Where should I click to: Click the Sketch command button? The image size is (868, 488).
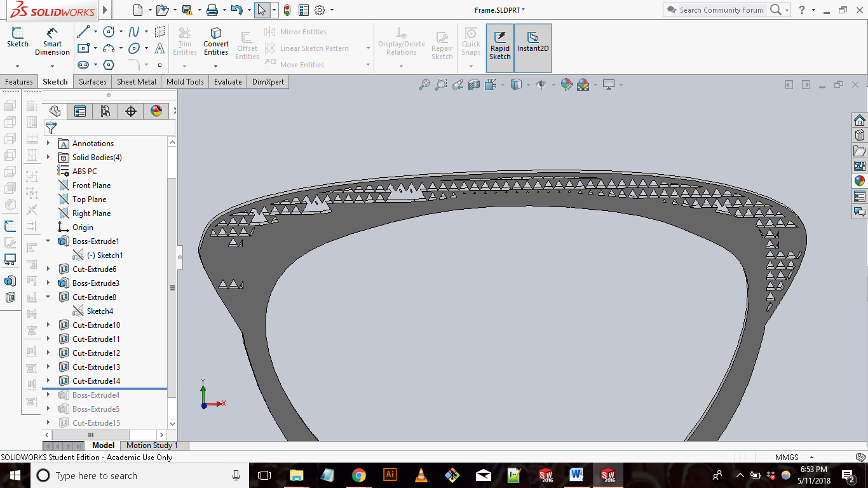[x=17, y=38]
